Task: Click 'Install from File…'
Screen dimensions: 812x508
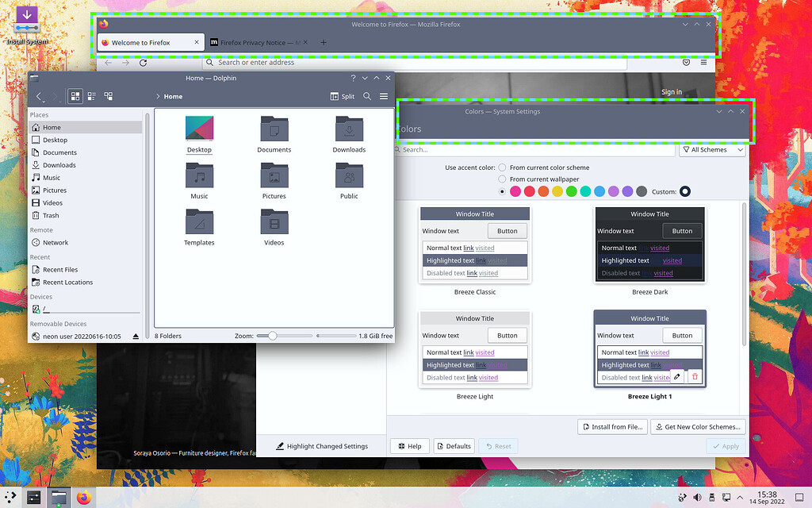Action: tap(612, 426)
